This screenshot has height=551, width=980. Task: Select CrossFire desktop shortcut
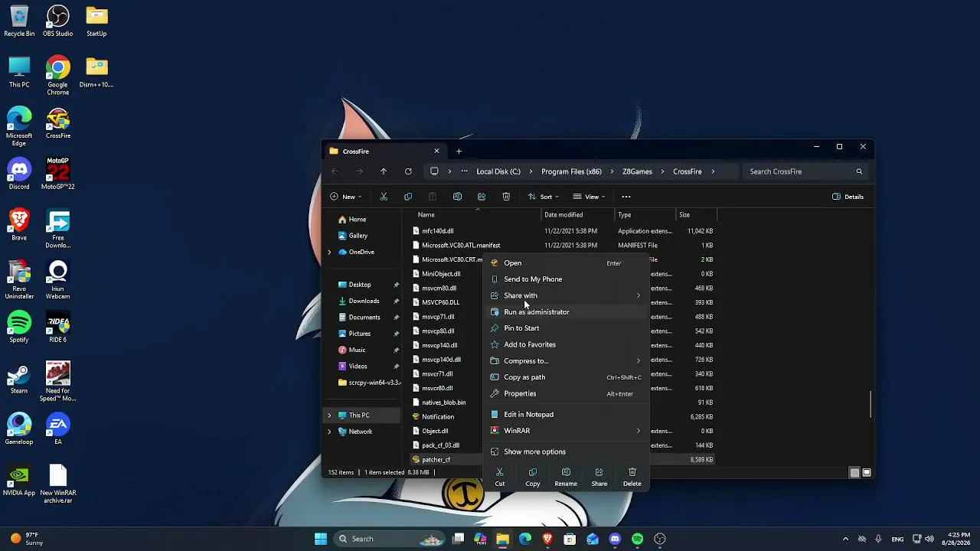[58, 124]
